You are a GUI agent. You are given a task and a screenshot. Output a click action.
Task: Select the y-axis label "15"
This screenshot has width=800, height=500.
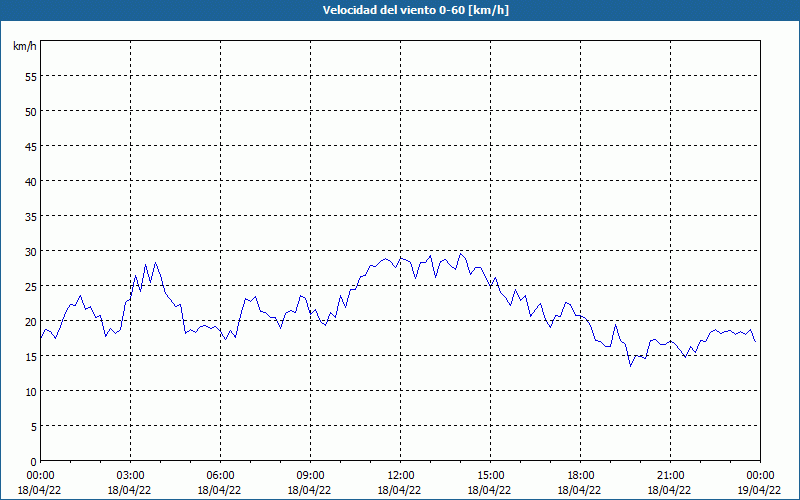[x=31, y=356]
